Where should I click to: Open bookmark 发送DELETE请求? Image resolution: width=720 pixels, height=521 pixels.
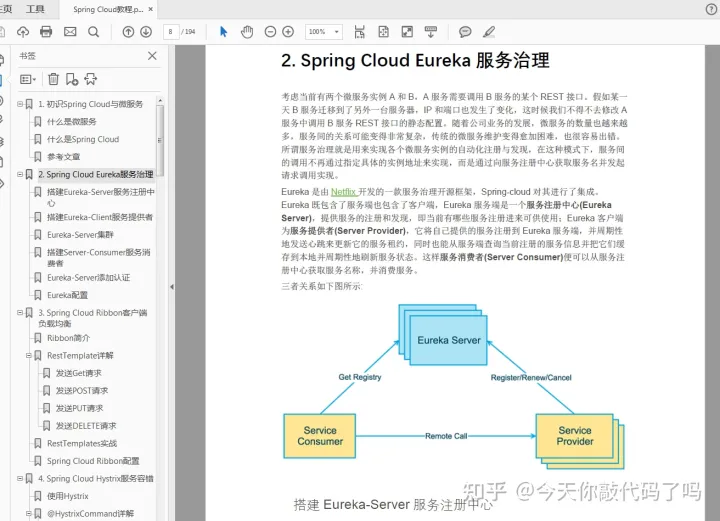click(x=86, y=426)
